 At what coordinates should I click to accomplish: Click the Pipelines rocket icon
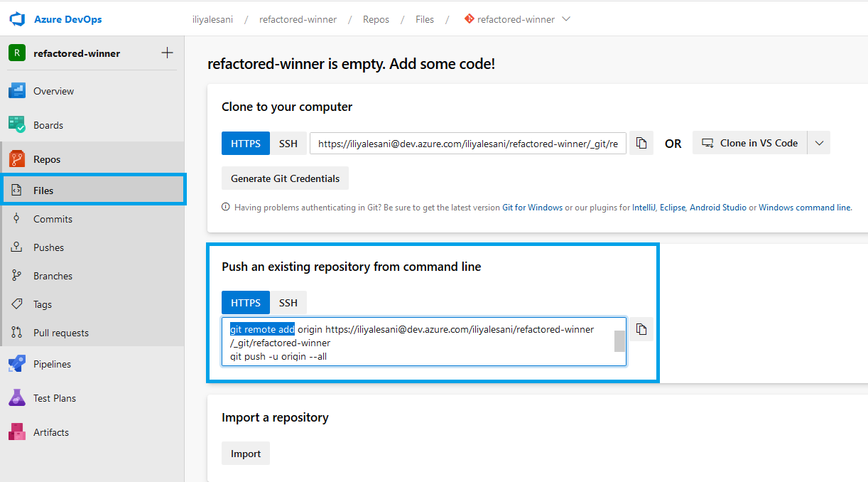click(17, 364)
